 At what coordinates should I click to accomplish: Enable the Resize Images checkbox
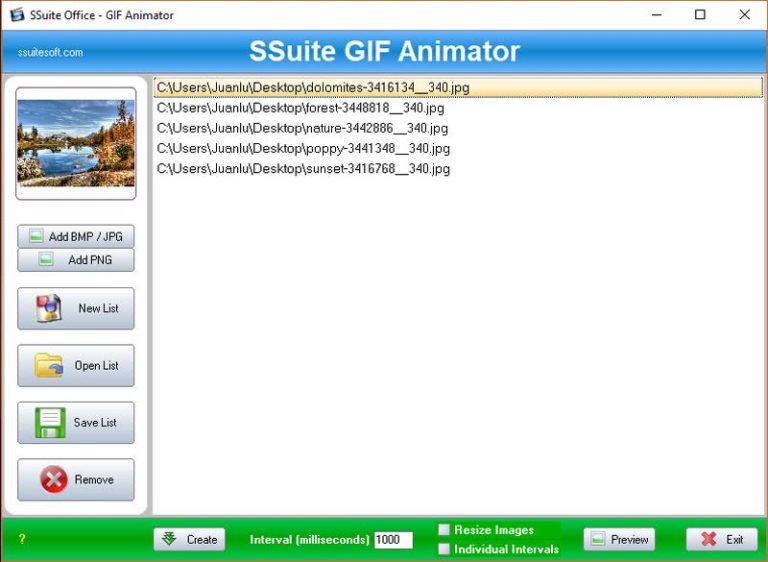coord(444,529)
